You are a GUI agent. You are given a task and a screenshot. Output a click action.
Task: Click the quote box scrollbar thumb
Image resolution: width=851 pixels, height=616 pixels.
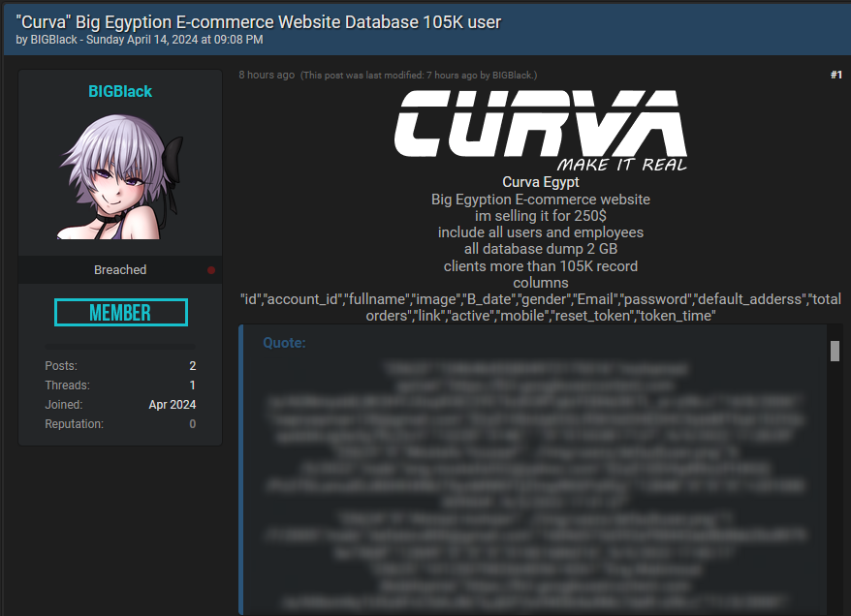pyautogui.click(x=835, y=351)
